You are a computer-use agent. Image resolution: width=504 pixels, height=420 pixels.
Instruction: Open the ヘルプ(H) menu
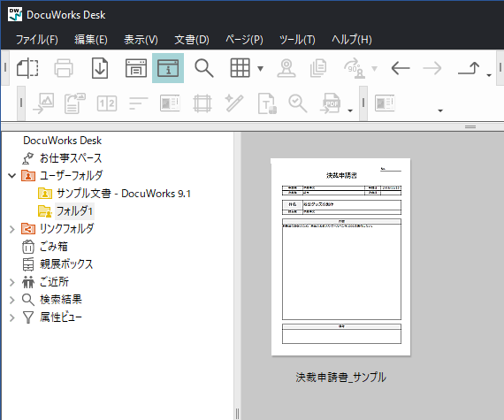point(352,40)
